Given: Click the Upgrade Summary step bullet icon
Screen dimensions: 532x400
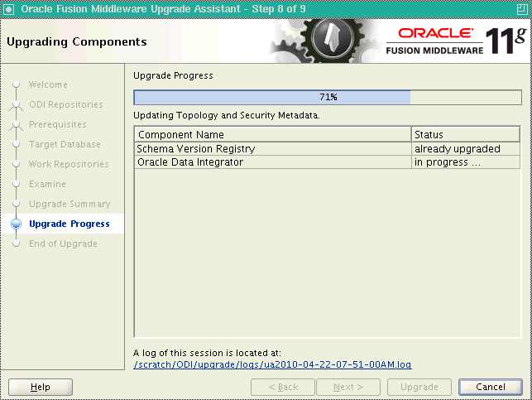Looking at the screenshot, I should (16, 204).
